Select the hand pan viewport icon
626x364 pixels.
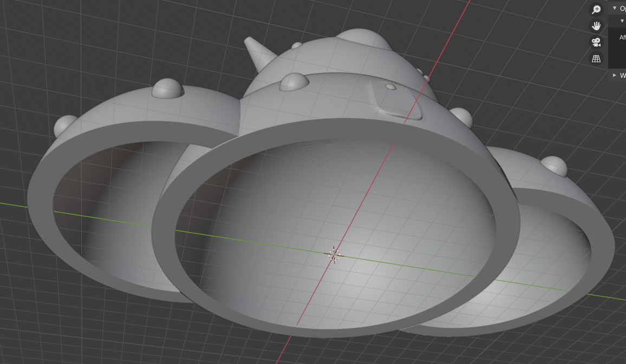click(x=596, y=25)
